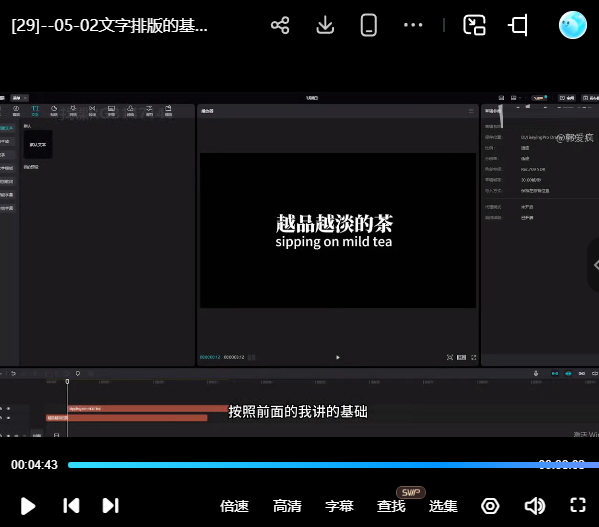Click the microphone record icon in timeline

click(x=536, y=373)
